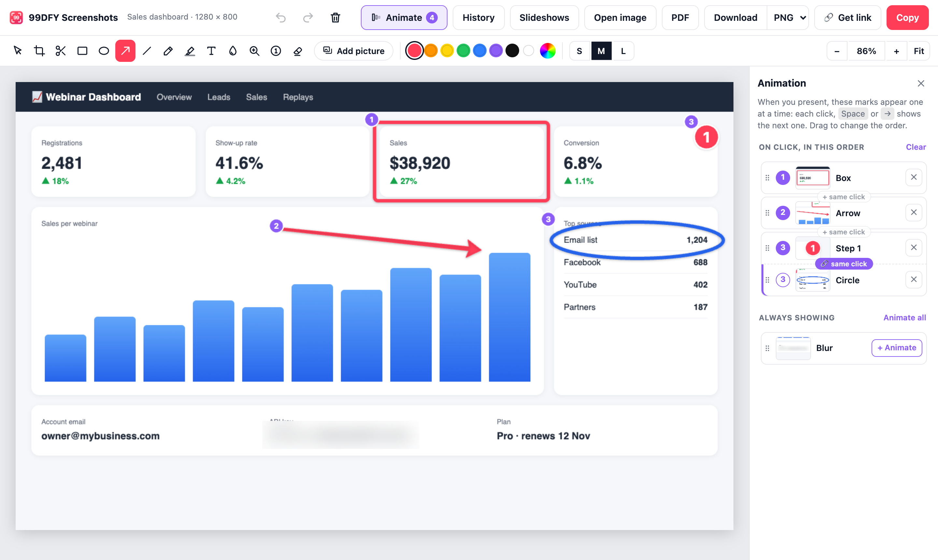Select the rectangle box tool
The width and height of the screenshot is (938, 560).
coord(82,50)
